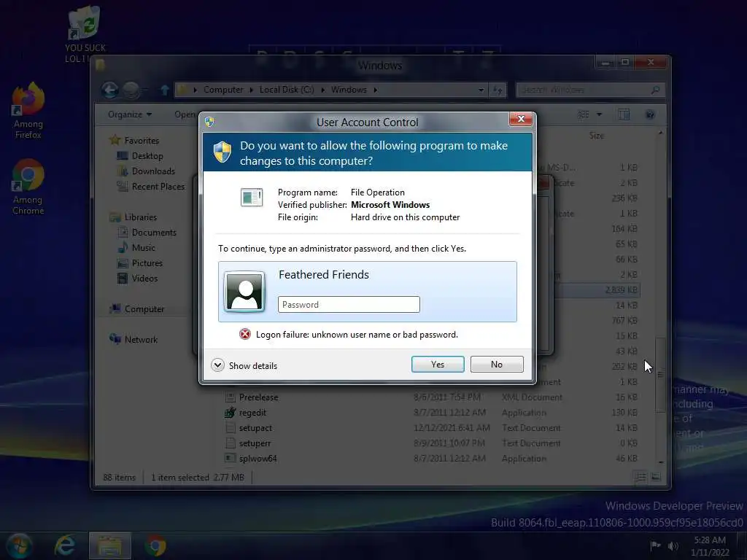Switch to large thumbnails view in status bar
The height and width of the screenshot is (560, 747).
656,477
